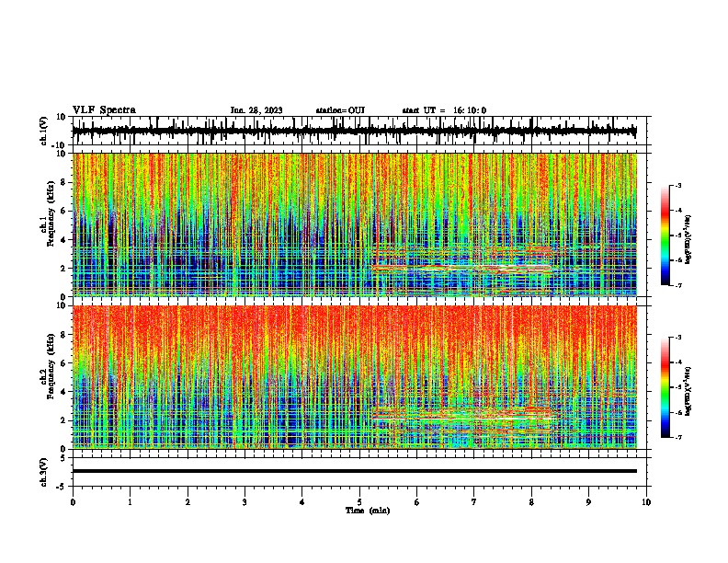Click time axis tick label "5"
This screenshot has width=728, height=563.
(359, 502)
